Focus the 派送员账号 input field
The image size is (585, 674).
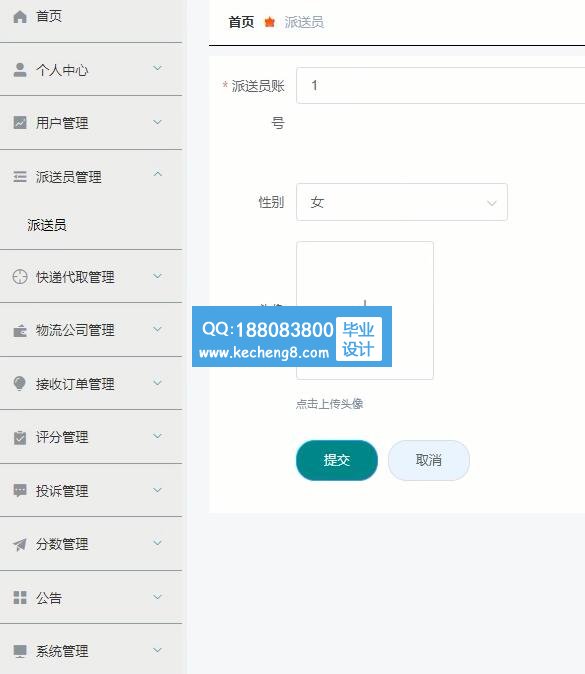click(x=440, y=85)
